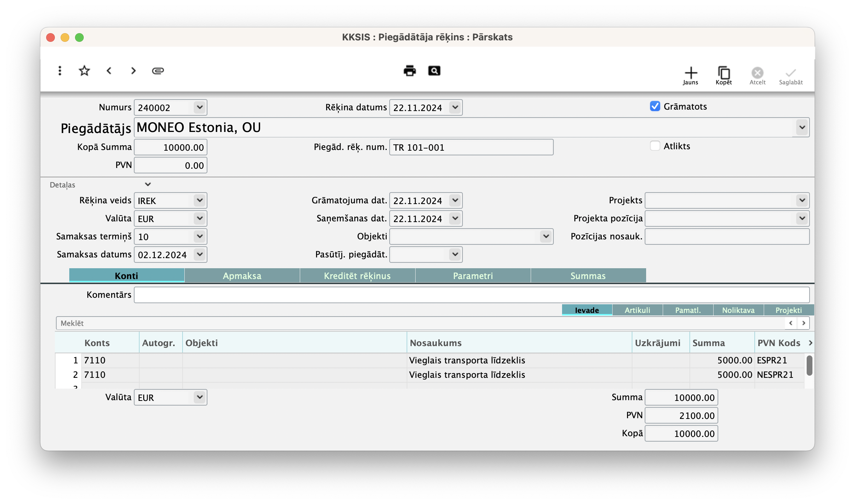This screenshot has width=855, height=504.
Task: Select Pamatl. sub-tab
Action: [688, 310]
